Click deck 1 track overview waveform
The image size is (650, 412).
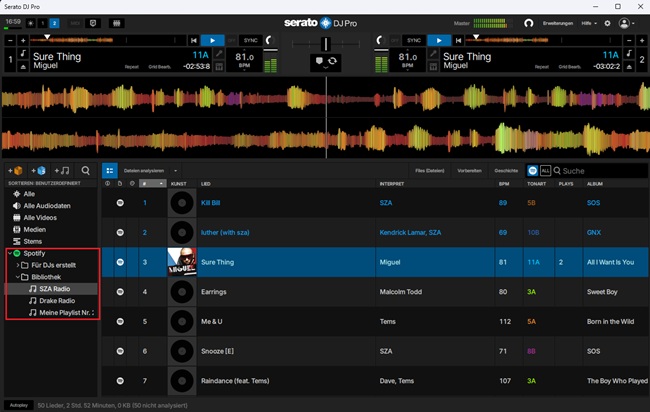pyautogui.click(x=108, y=40)
